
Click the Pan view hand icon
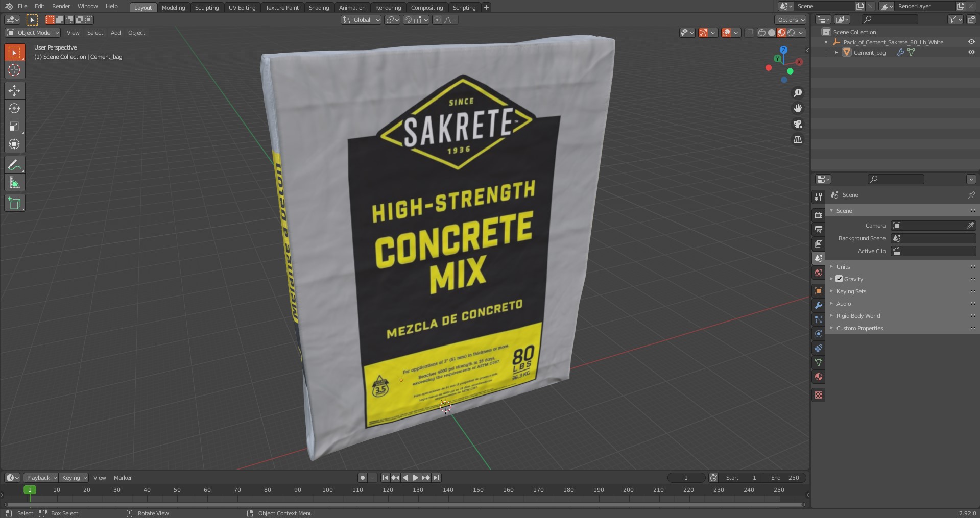(797, 108)
